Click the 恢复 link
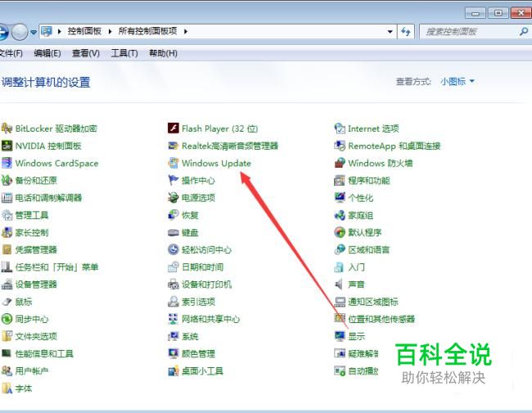 pyautogui.click(x=190, y=215)
